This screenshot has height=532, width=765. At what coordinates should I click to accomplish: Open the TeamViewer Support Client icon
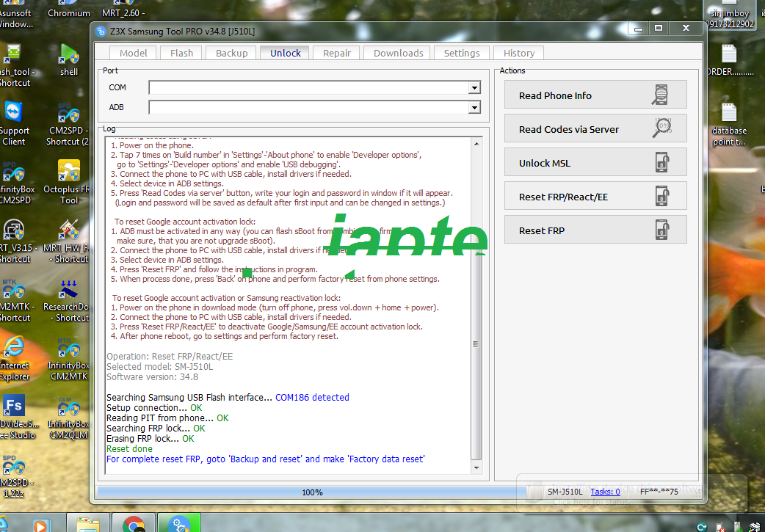tap(14, 124)
